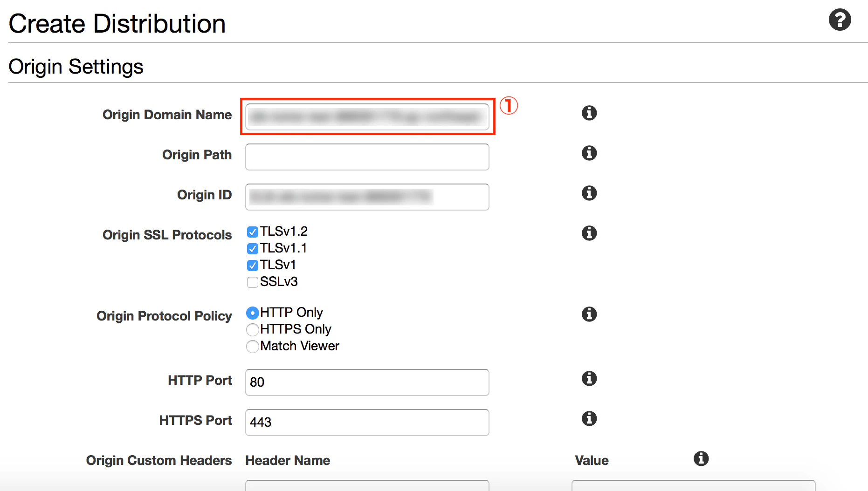Click into the Origin Path field
The height and width of the screenshot is (491, 868).
[x=367, y=157]
